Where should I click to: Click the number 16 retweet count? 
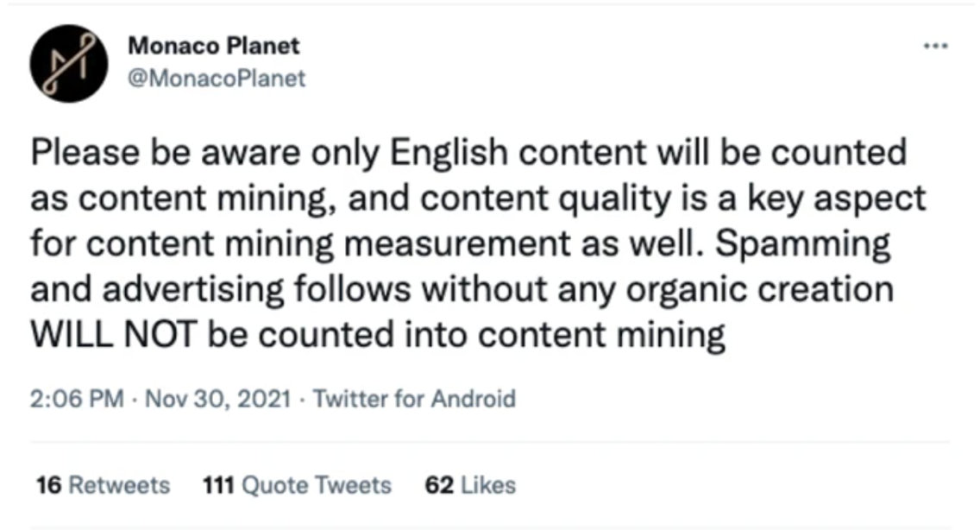pos(49,485)
